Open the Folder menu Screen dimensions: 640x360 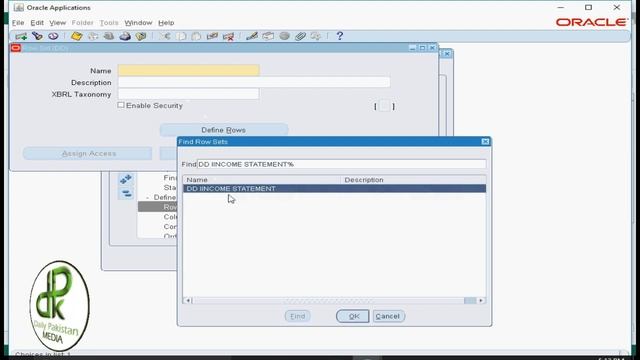82,23
